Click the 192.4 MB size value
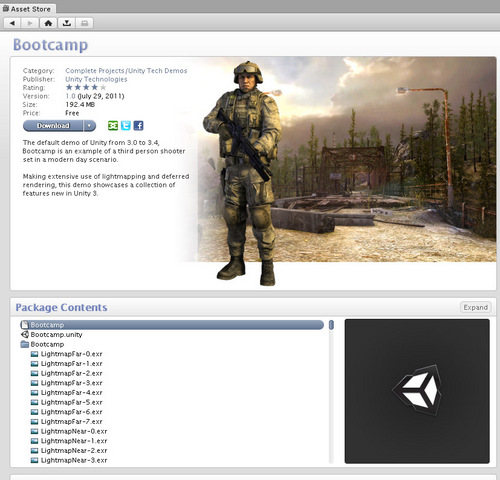The image size is (500, 480). pos(80,105)
